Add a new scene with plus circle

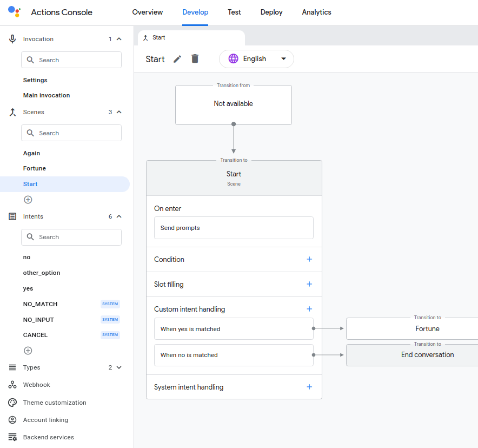coord(28,200)
